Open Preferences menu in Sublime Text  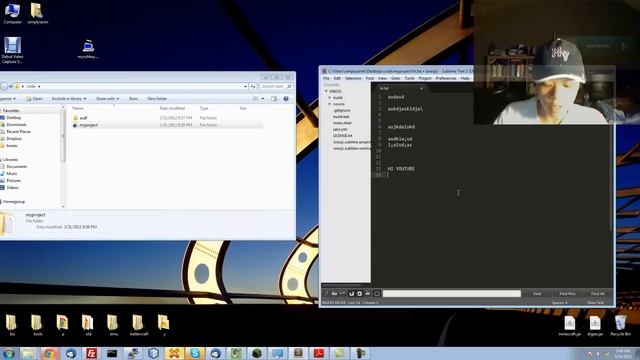pyautogui.click(x=446, y=78)
